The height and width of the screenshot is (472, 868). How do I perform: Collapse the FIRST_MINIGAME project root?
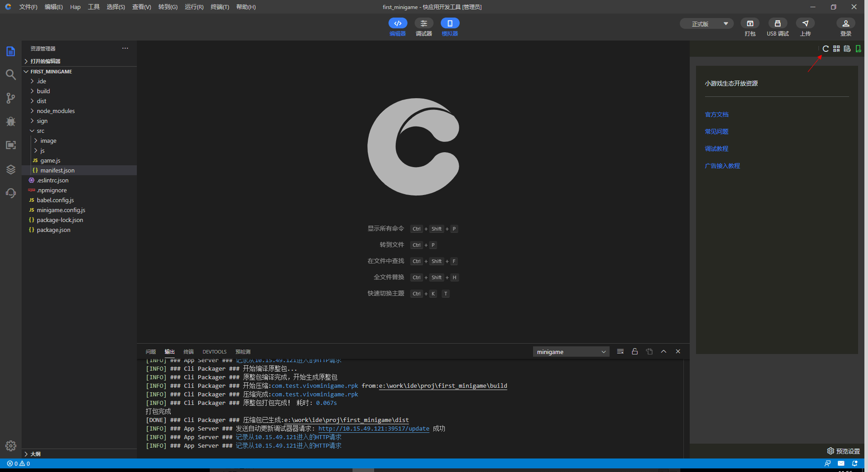(79, 72)
